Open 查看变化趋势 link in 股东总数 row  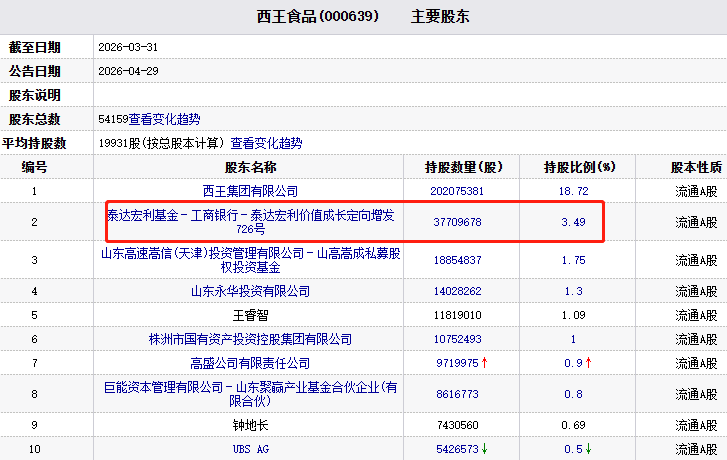164,119
